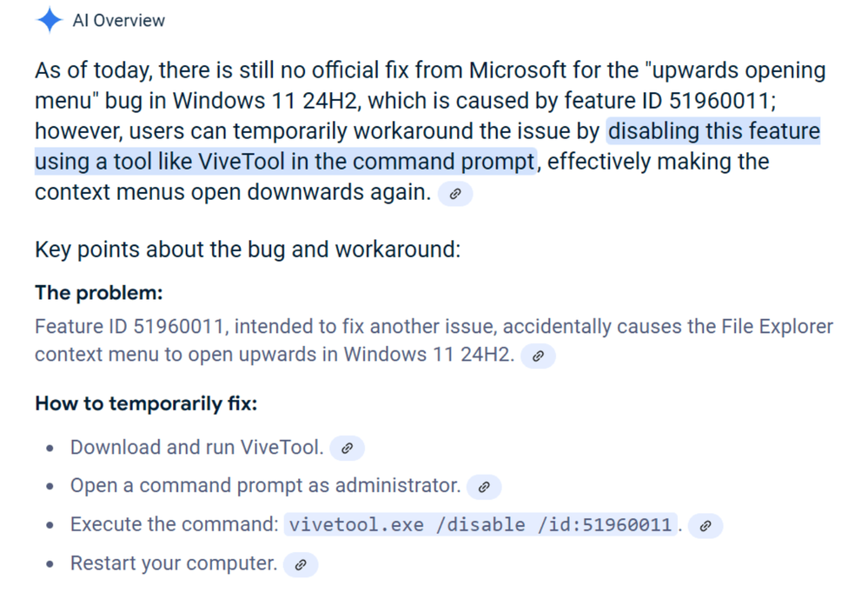Open source link beside 'Download and run ViveTool'

(347, 449)
